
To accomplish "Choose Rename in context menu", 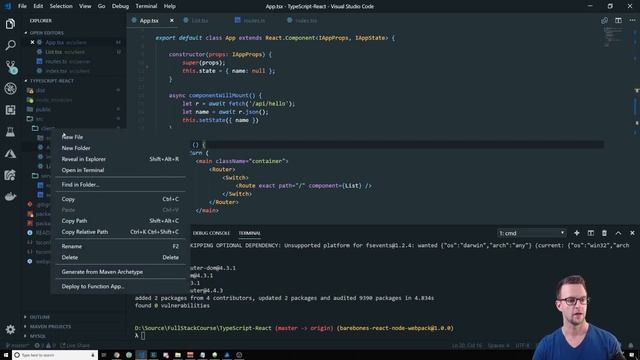I will (120, 247).
